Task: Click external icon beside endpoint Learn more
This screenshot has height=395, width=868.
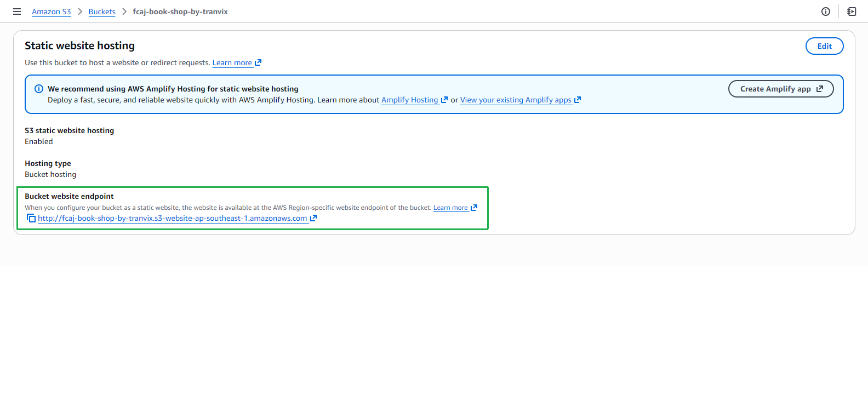Action: (474, 208)
